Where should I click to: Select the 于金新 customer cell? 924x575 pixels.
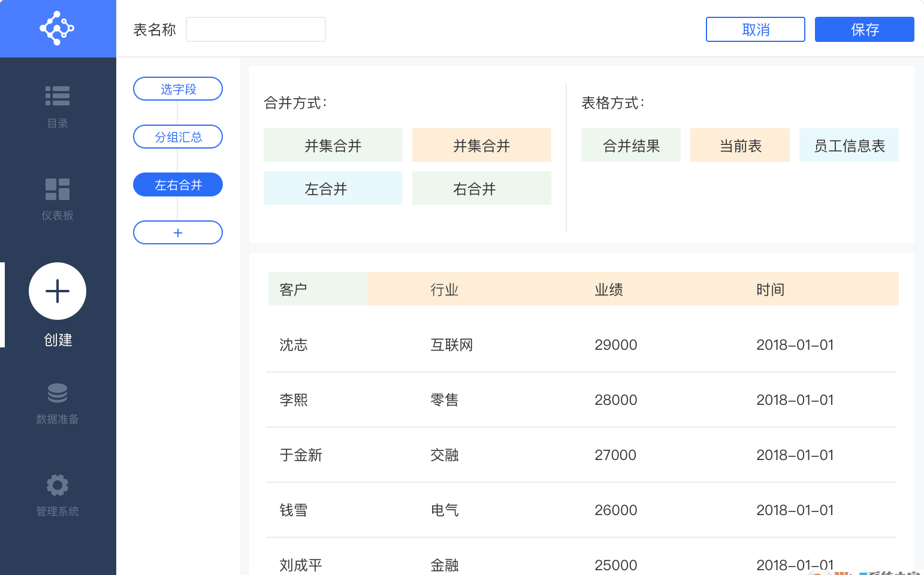(x=301, y=455)
